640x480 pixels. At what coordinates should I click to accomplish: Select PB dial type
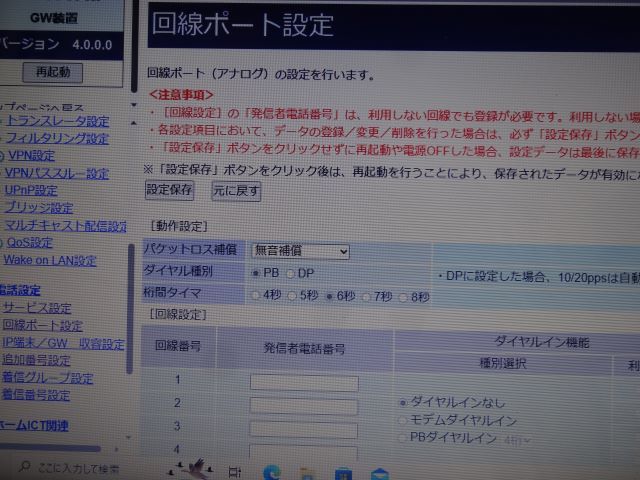(256, 273)
